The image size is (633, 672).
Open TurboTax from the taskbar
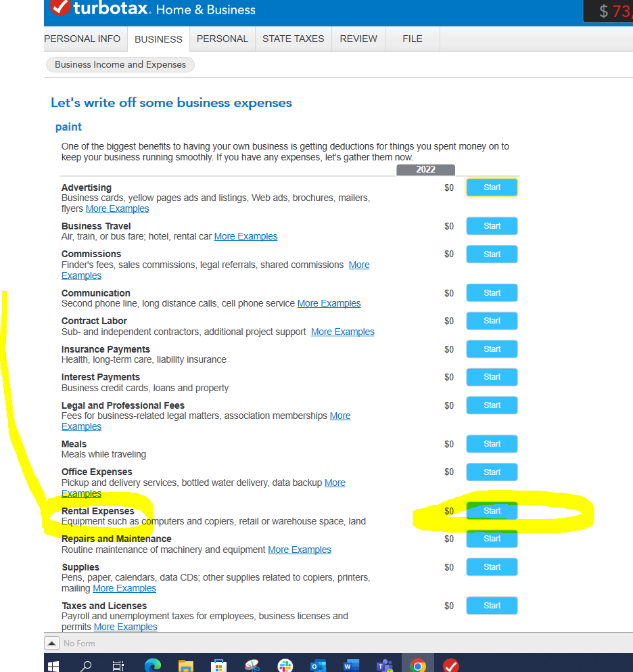(450, 666)
